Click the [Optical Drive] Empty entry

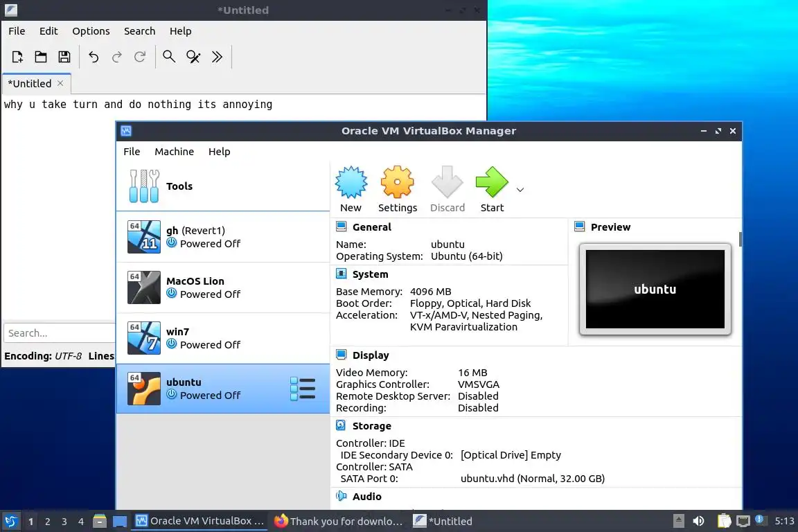511,455
